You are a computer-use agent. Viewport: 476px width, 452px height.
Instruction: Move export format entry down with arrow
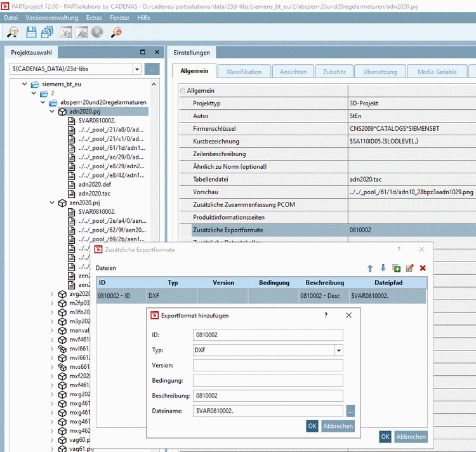point(383,269)
